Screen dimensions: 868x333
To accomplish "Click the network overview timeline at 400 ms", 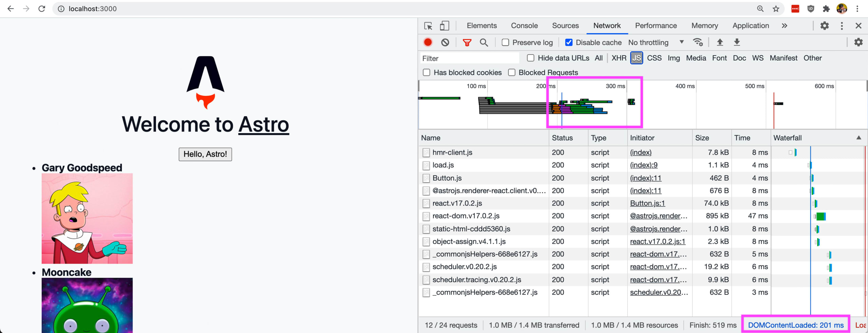I will pyautogui.click(x=696, y=105).
